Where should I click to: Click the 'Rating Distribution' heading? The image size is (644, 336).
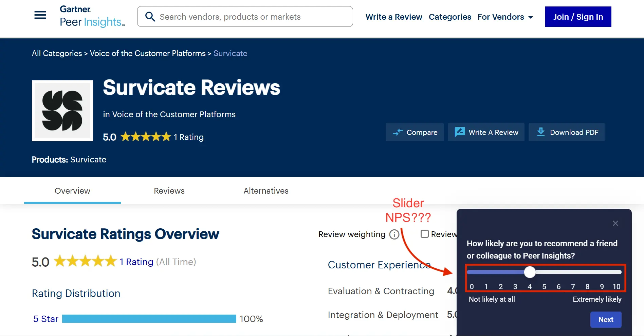click(76, 293)
